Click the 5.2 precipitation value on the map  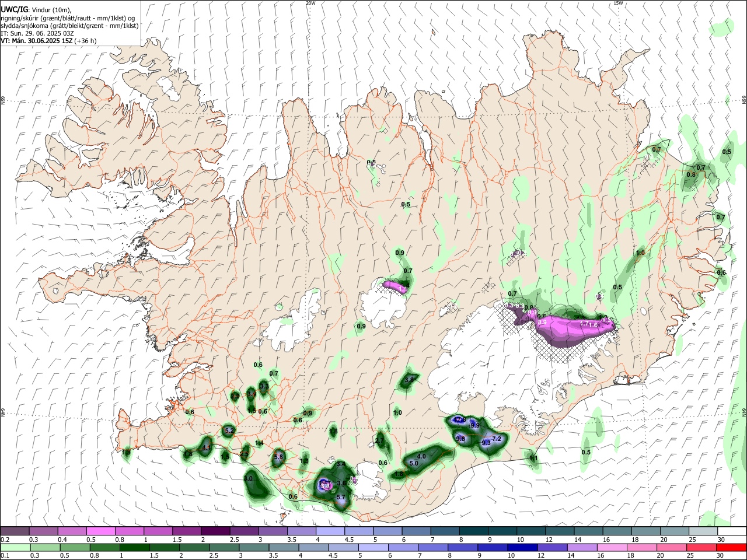229,430
